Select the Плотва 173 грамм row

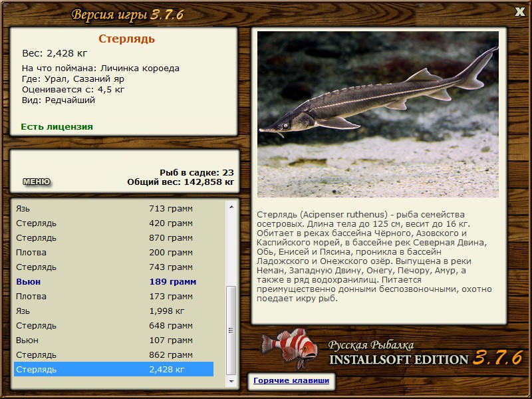(114, 296)
